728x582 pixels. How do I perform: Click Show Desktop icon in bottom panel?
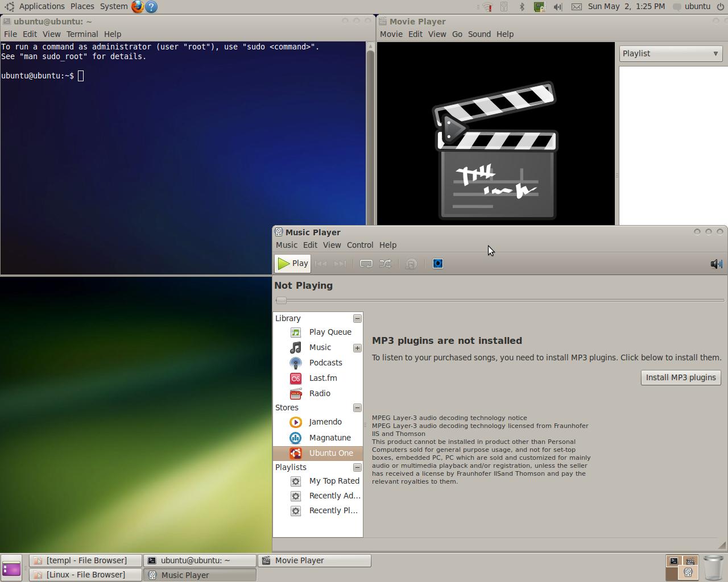[x=11, y=568]
